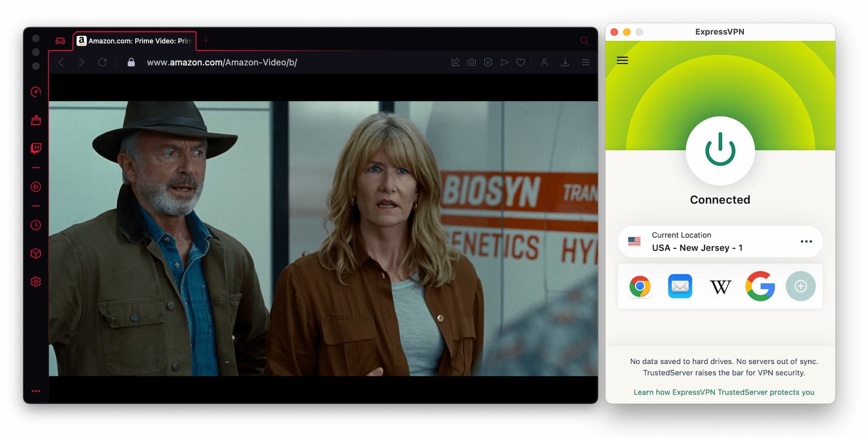Launch Mail shortcut in ExpressVPN
Image resolution: width=868 pixels, height=437 pixels.
[680, 286]
